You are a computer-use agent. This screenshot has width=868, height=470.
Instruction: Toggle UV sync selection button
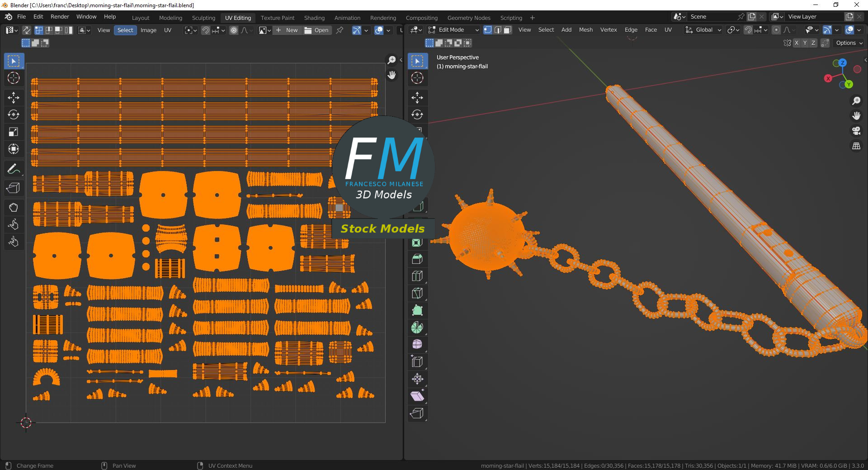(27, 30)
